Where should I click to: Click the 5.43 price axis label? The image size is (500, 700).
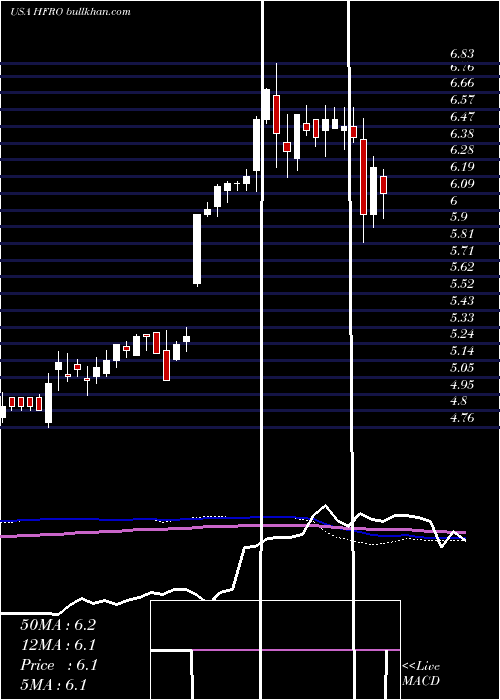462,301
